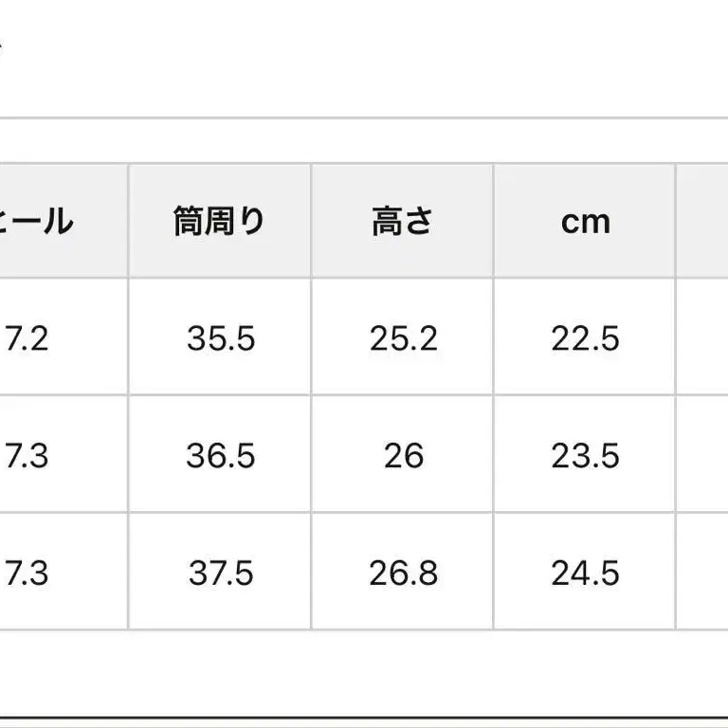Select the empty cell right of 24.5
728x728 pixels.
tap(702, 573)
